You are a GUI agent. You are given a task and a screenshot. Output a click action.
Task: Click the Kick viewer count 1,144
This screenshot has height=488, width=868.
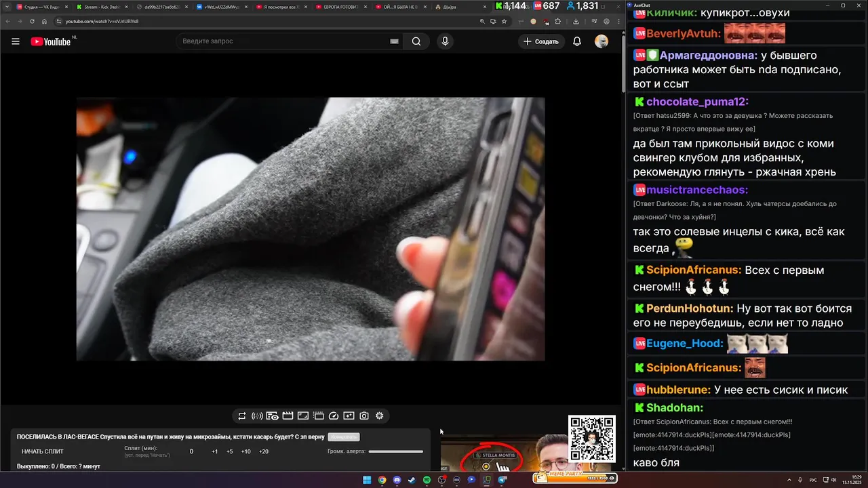[510, 6]
